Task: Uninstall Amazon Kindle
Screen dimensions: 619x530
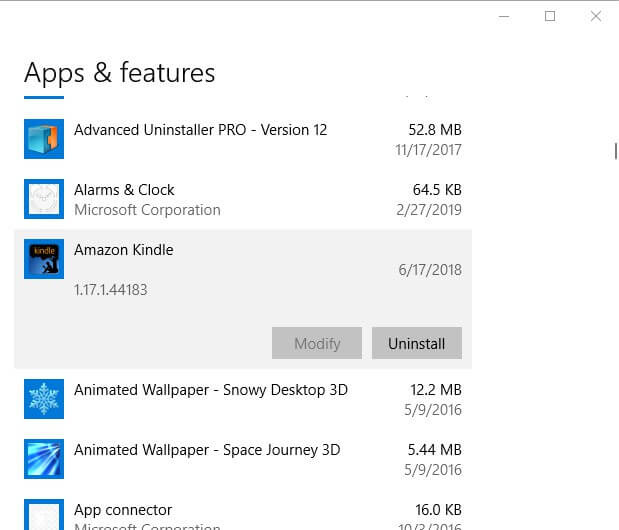Action: click(x=417, y=343)
